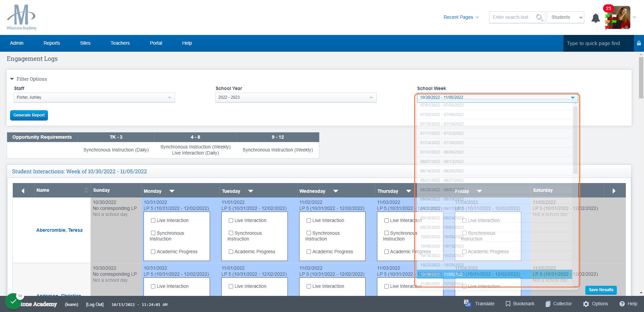Select week 07/24/2022 - 07/30/2022

tap(495, 143)
